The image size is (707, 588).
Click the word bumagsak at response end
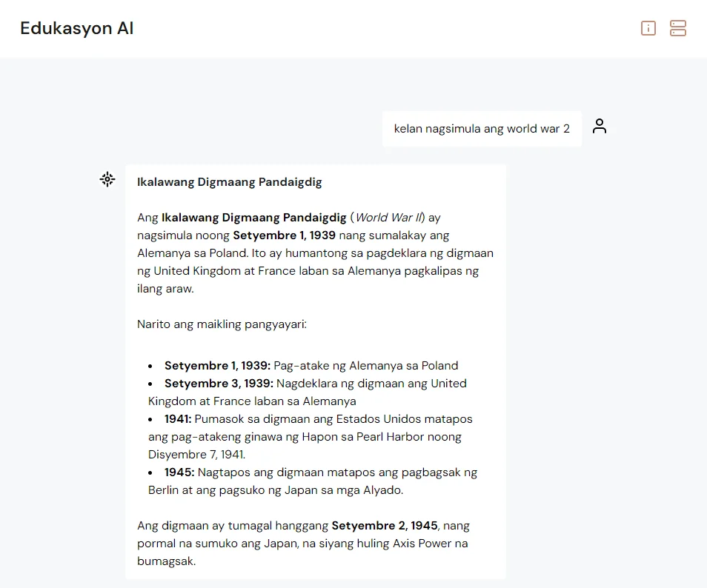[x=167, y=561]
